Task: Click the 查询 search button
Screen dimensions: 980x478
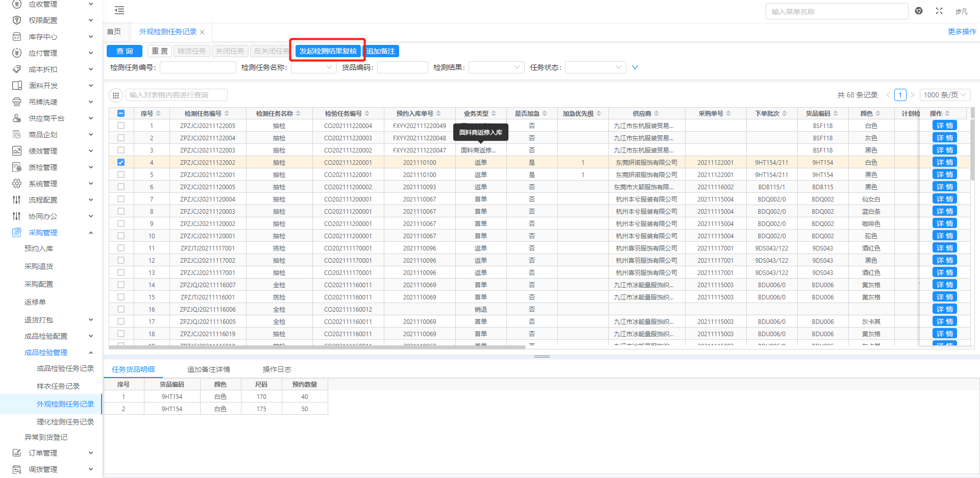Action: point(125,51)
